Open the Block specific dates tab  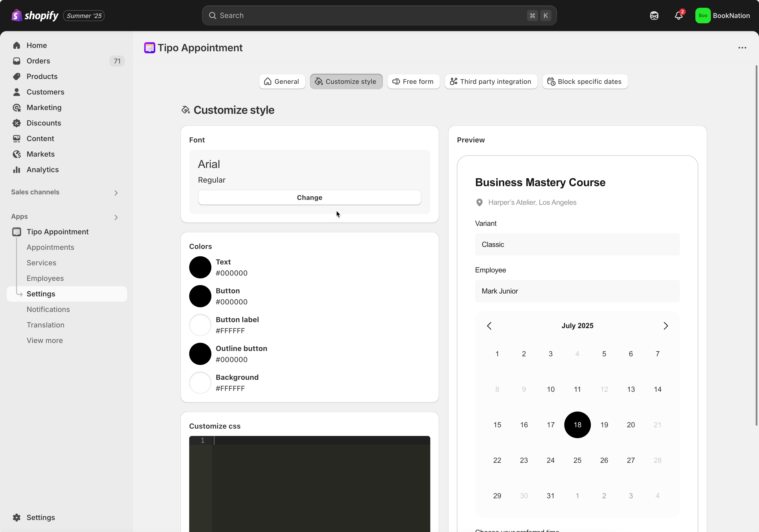pyautogui.click(x=585, y=81)
